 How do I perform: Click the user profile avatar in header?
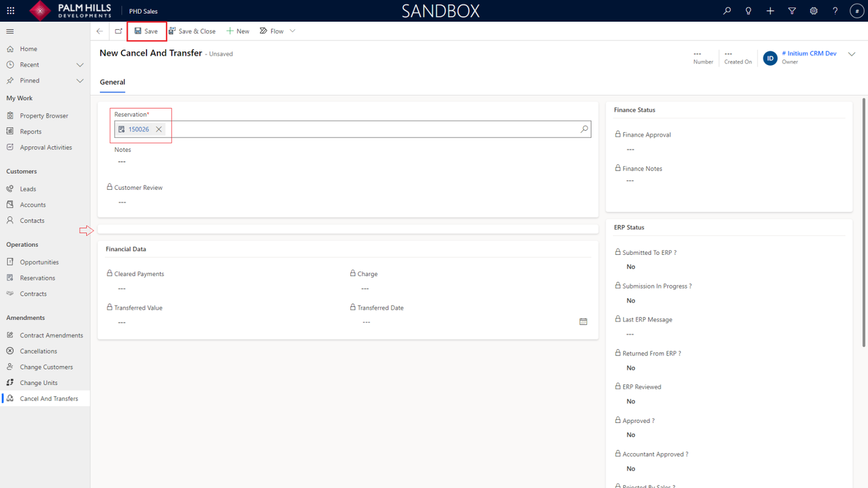click(x=857, y=11)
